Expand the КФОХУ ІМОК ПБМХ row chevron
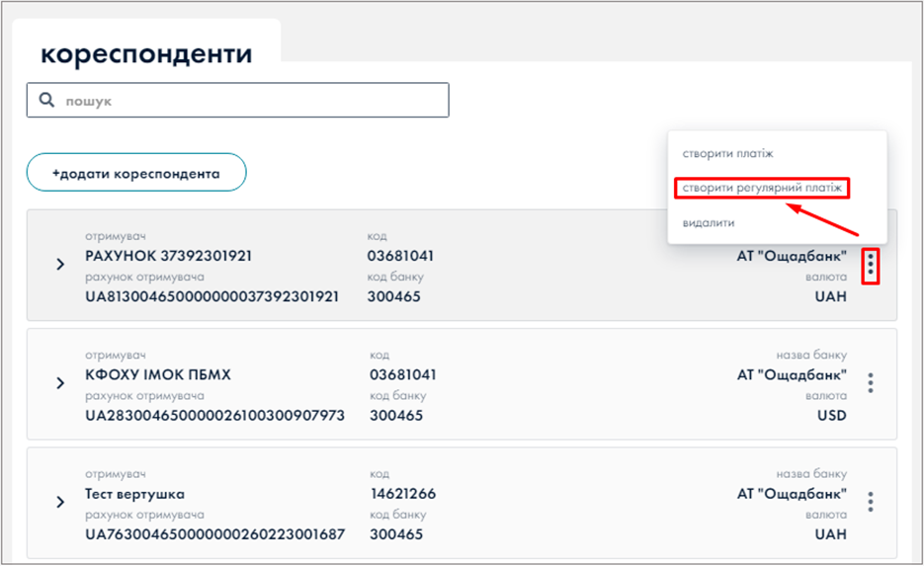 60,383
